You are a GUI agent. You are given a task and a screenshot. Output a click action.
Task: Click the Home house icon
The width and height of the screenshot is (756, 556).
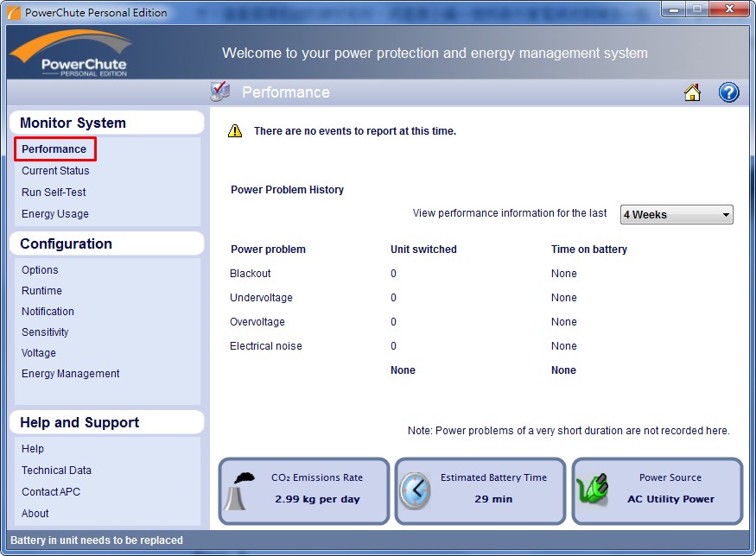(692, 93)
